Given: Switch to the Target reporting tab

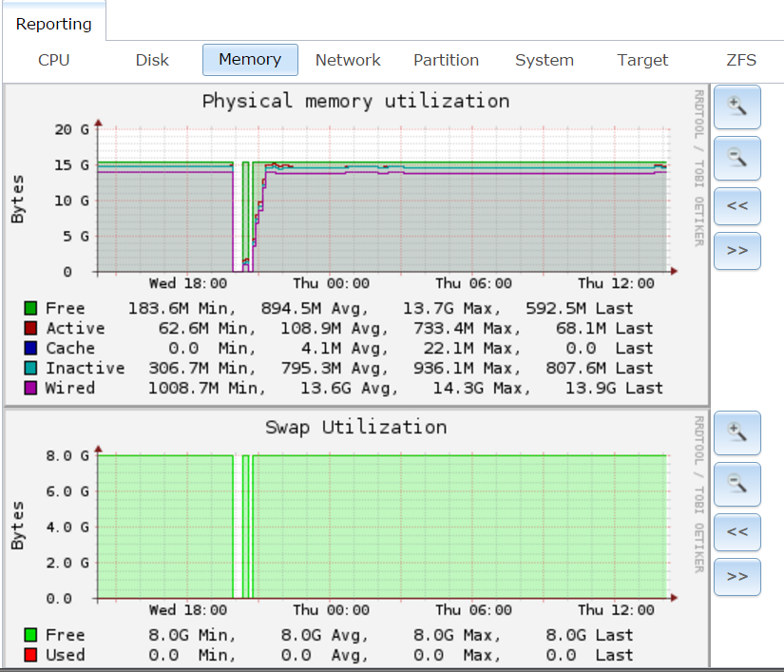Looking at the screenshot, I should [642, 60].
